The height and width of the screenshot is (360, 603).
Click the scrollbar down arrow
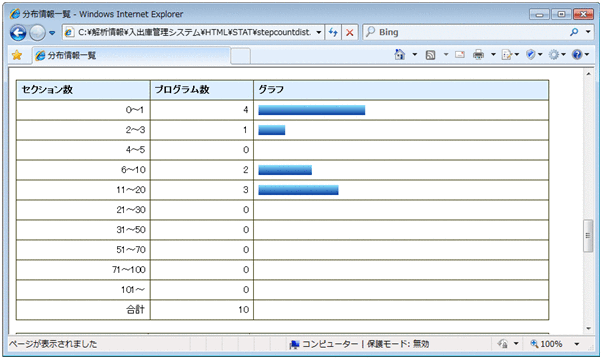tap(588, 329)
